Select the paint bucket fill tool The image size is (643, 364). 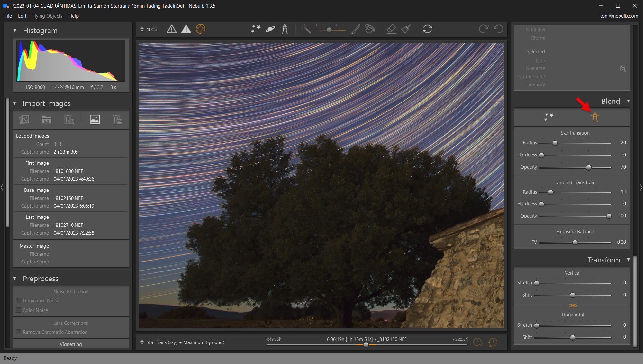pyautogui.click(x=370, y=29)
